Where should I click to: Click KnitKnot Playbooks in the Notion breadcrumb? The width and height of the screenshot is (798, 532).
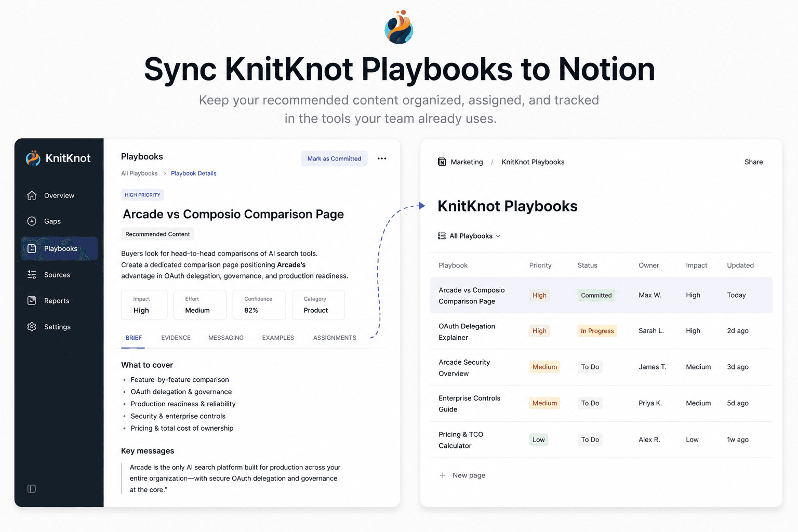tap(533, 162)
